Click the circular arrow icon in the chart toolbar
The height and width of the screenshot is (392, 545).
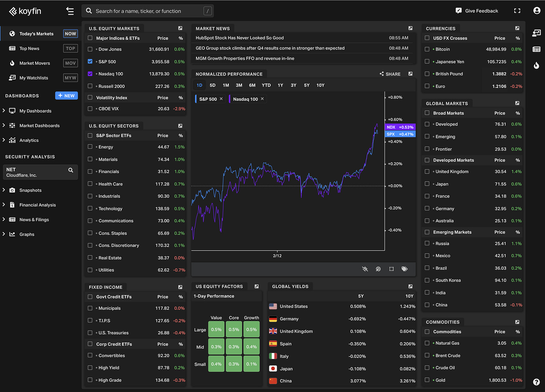[x=378, y=269]
